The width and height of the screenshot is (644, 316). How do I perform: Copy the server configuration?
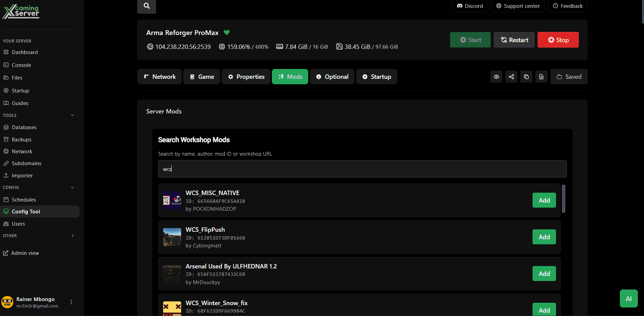[x=526, y=76]
